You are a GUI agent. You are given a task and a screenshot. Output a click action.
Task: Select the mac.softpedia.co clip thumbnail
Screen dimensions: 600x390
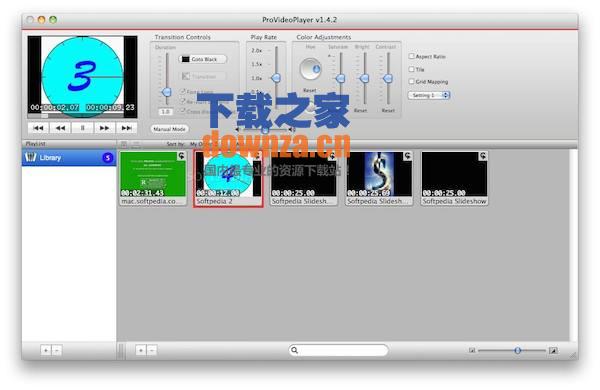coord(153,178)
